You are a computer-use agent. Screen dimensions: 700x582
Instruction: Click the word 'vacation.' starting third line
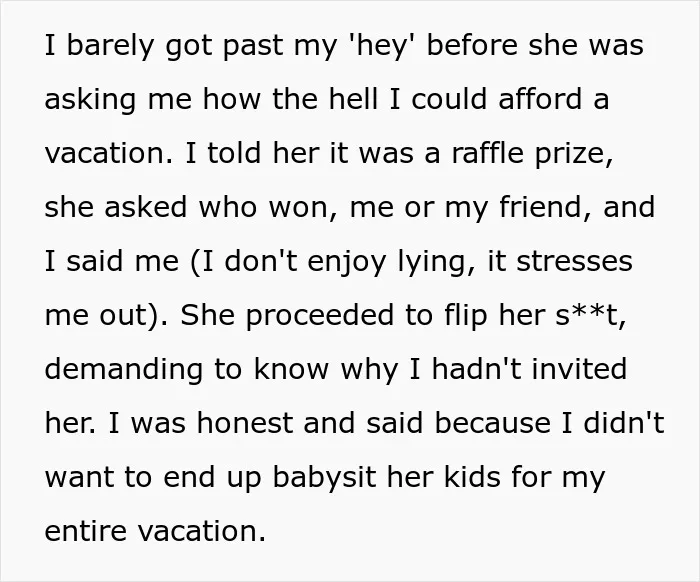point(109,153)
